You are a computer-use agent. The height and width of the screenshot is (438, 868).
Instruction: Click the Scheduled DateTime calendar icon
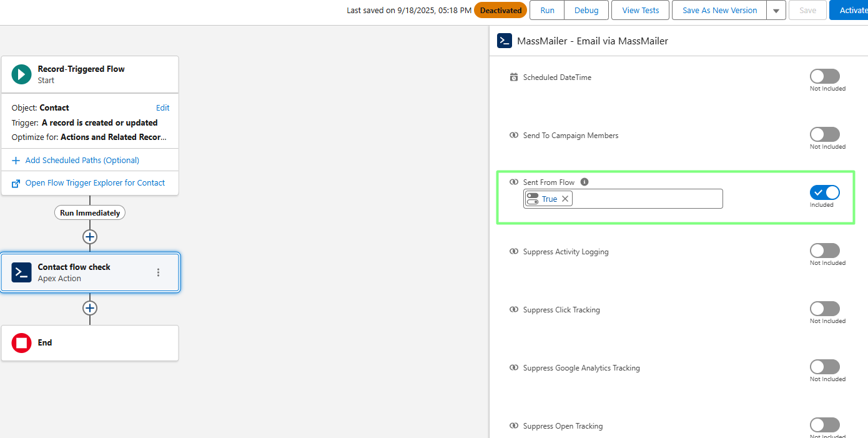(514, 77)
